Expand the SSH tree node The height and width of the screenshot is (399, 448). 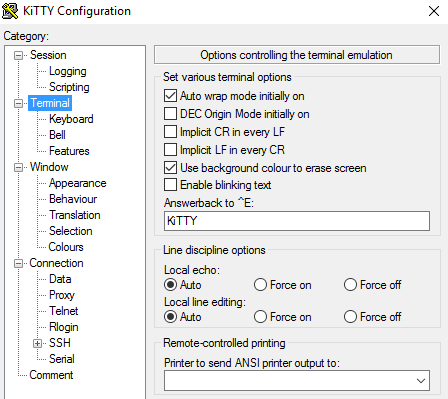(x=37, y=343)
